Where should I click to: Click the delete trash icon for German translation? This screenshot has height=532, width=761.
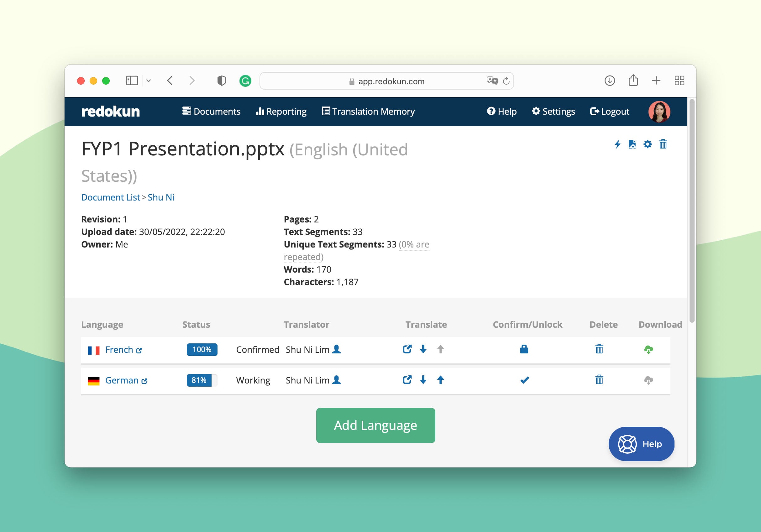[x=600, y=380]
